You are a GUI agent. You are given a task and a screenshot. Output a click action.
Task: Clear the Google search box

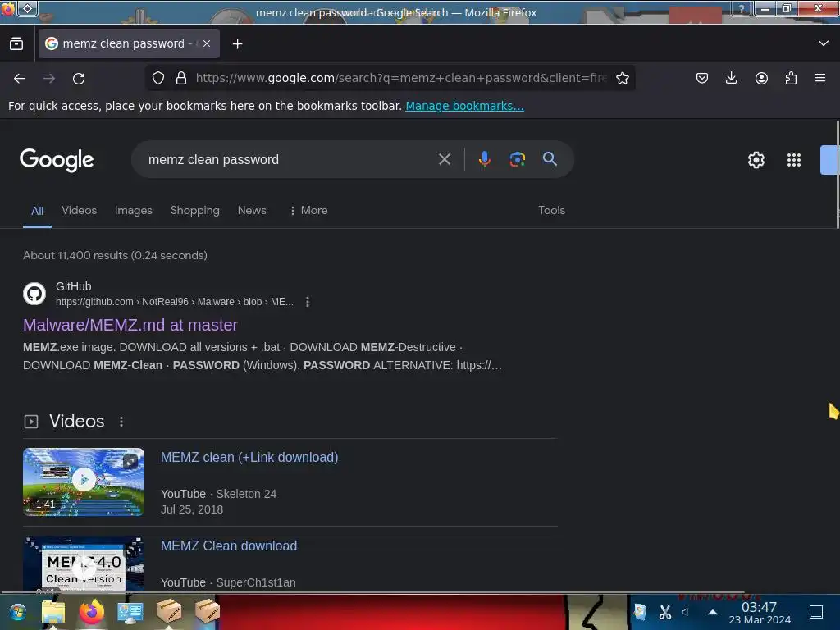coord(444,159)
